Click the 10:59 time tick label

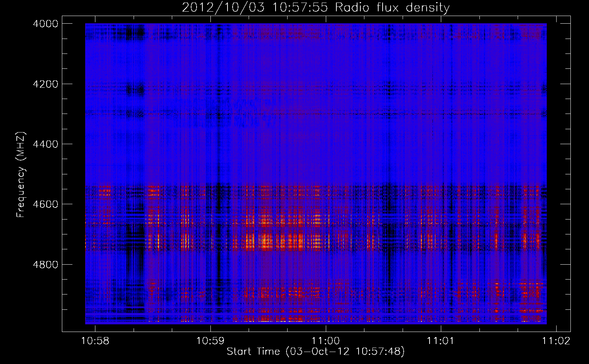210,341
